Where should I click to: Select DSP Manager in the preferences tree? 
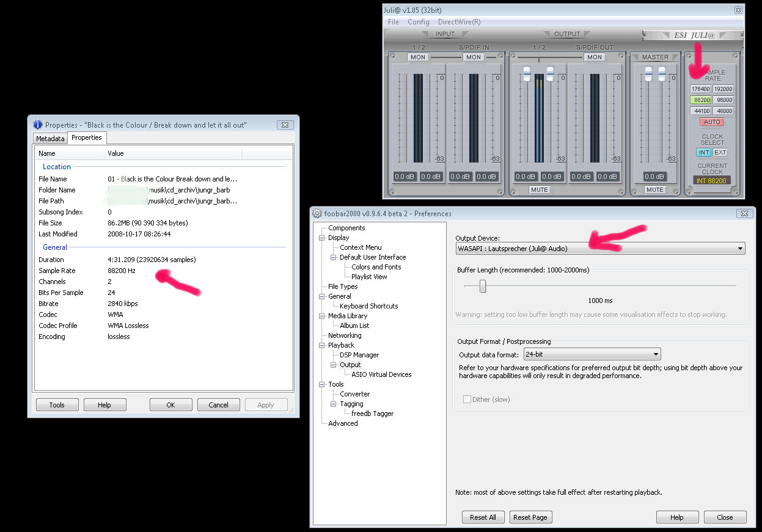(359, 355)
